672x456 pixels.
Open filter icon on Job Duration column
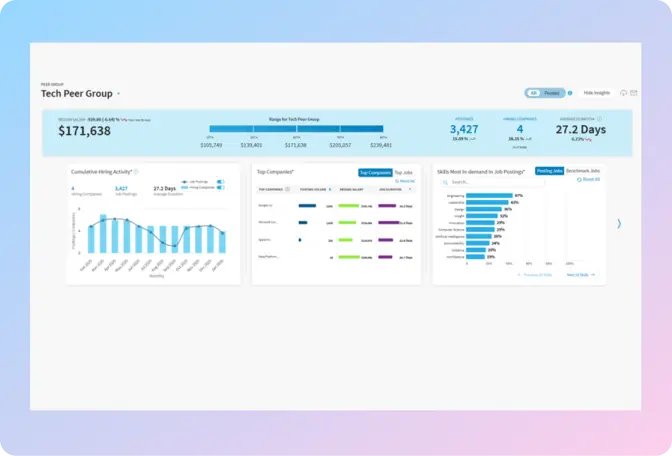(x=410, y=189)
